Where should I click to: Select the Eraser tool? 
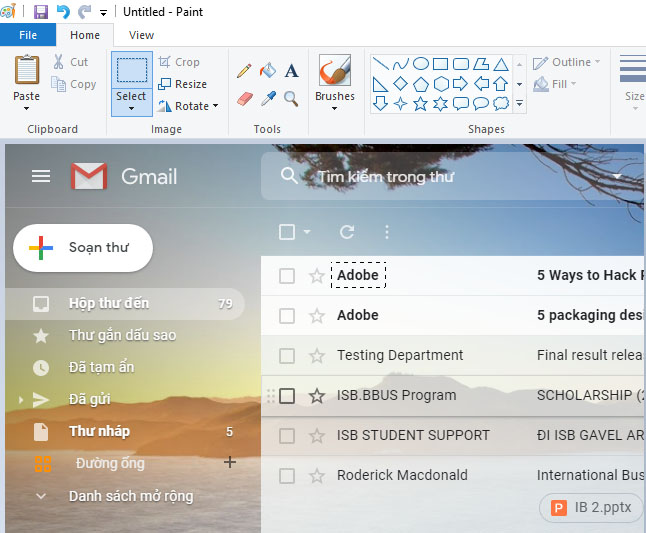click(244, 98)
